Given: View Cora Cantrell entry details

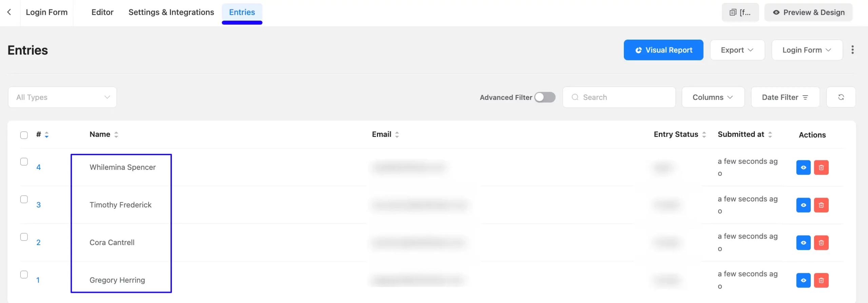Looking at the screenshot, I should coord(803,243).
